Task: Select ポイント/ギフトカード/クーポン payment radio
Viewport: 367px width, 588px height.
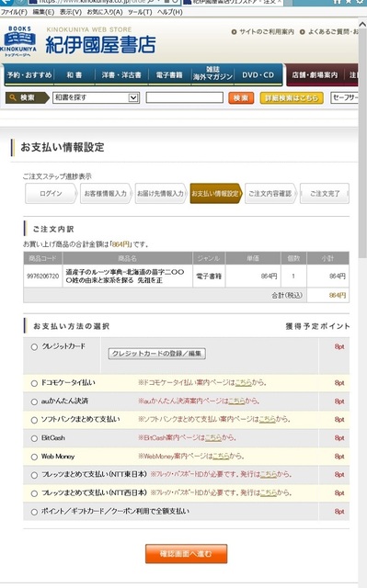Action: pyautogui.click(x=34, y=513)
